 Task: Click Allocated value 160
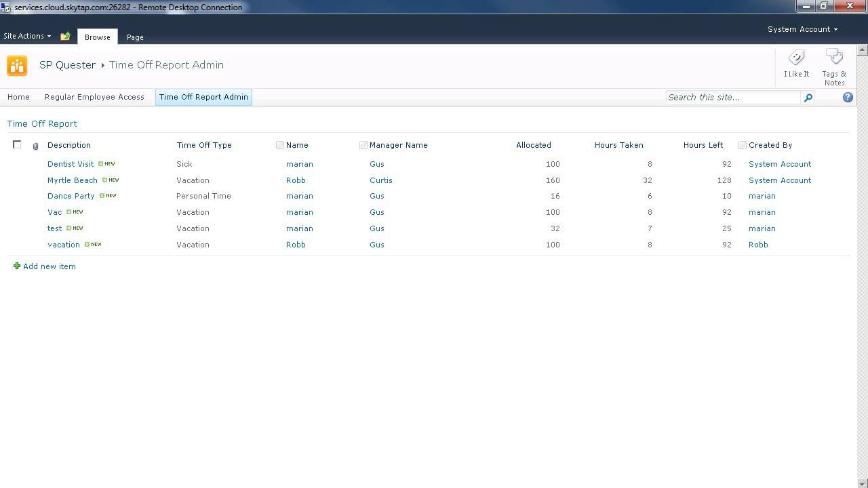(553, 180)
